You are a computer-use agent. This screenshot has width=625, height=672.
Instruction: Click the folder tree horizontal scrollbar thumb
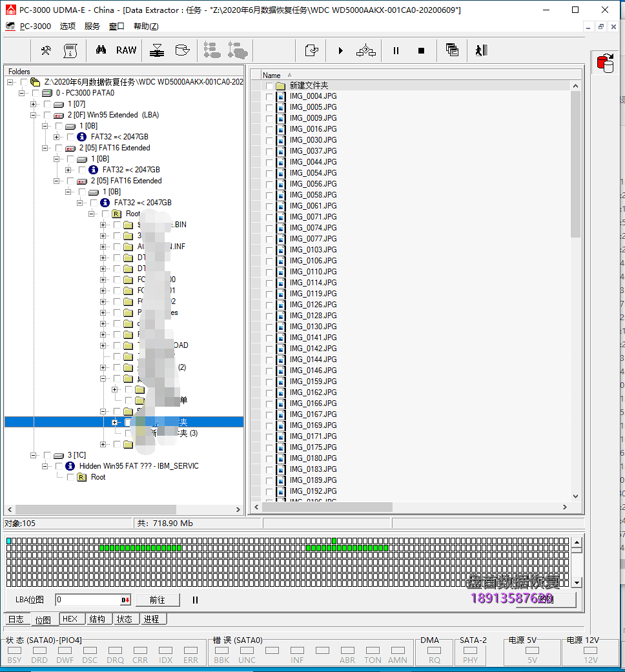96,509
